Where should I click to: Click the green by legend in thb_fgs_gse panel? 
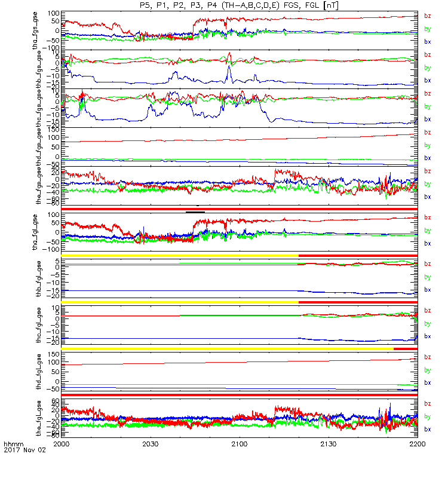(428, 68)
